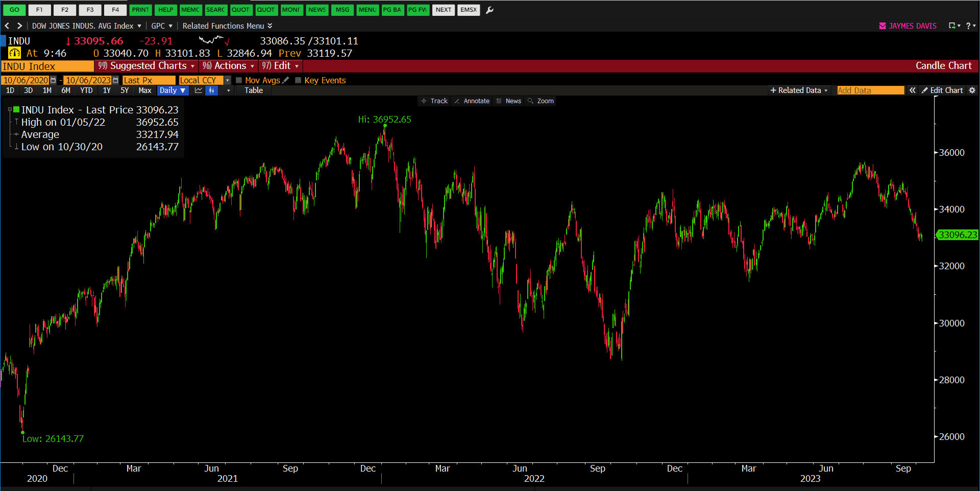Click the wrench settings icon in toolbar
Screen dimensions: 980x491
pos(489,10)
